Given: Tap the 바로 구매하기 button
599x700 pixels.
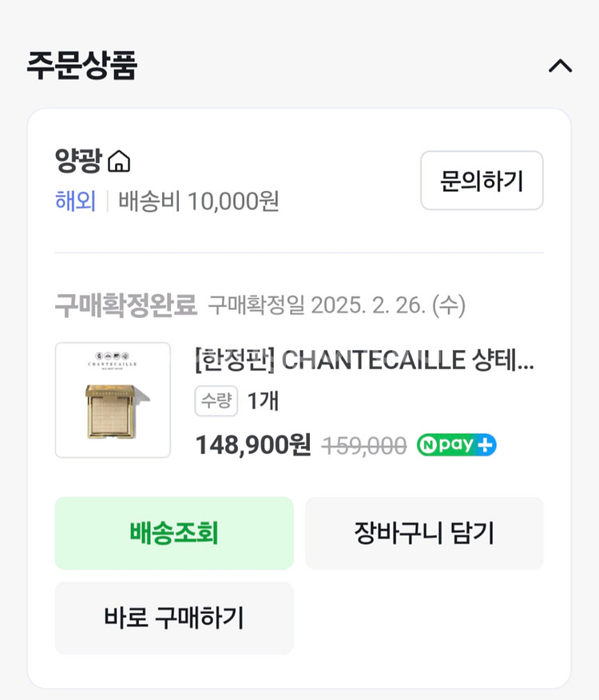Looking at the screenshot, I should point(174,618).
